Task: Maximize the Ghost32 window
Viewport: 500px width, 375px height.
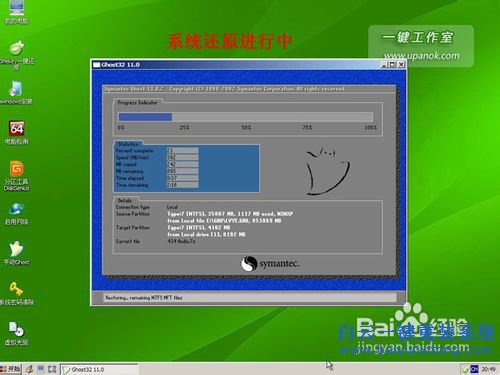Action: pyautogui.click(x=392, y=65)
